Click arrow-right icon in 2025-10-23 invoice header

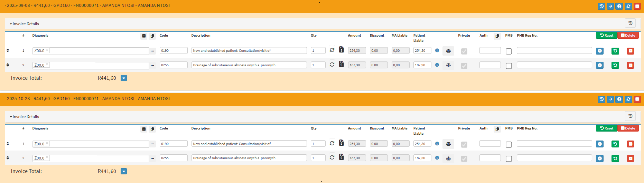tap(610, 99)
